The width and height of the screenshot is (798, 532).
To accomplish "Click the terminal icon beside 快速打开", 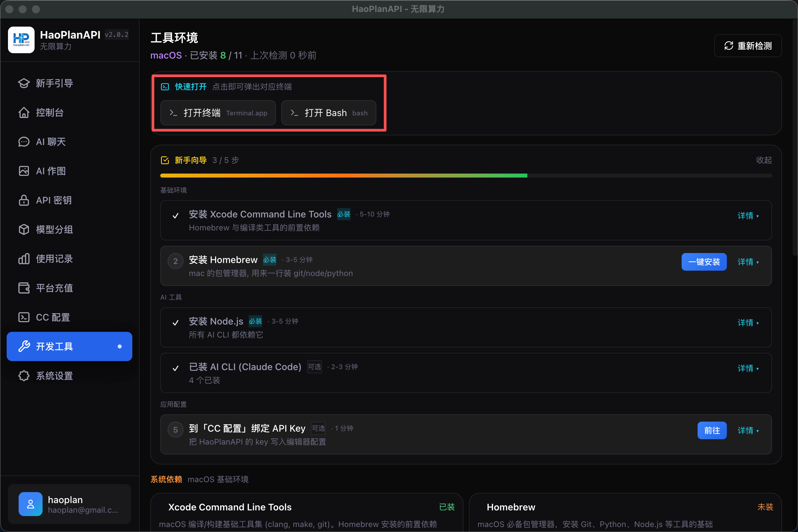I will 165,87.
